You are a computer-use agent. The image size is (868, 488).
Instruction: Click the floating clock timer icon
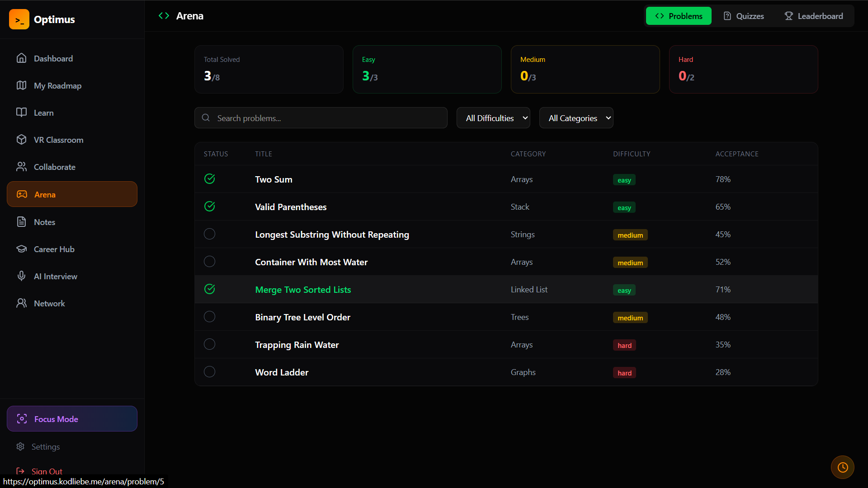(842, 467)
